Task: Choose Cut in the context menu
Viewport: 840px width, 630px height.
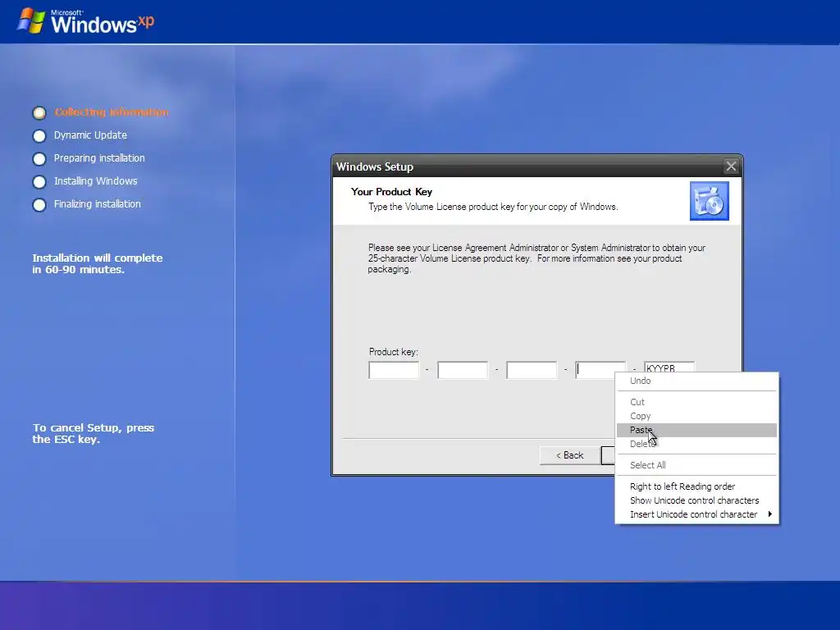Action: click(x=696, y=402)
